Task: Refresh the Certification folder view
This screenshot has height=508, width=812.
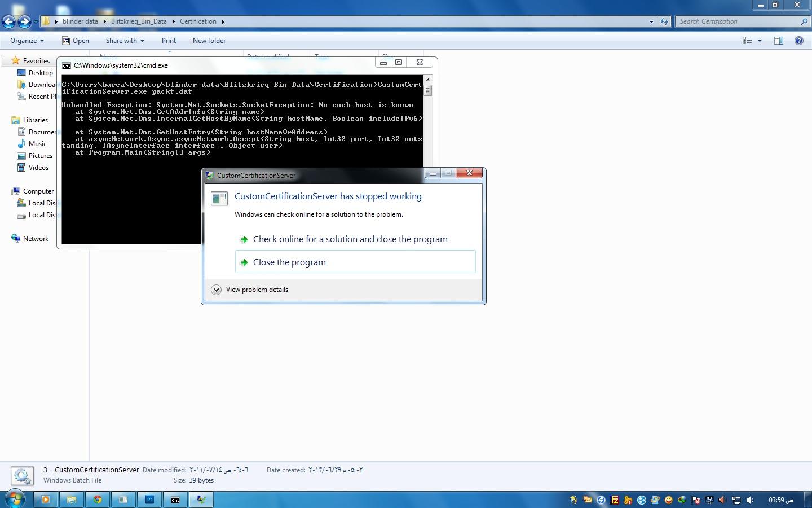Action: (x=664, y=21)
